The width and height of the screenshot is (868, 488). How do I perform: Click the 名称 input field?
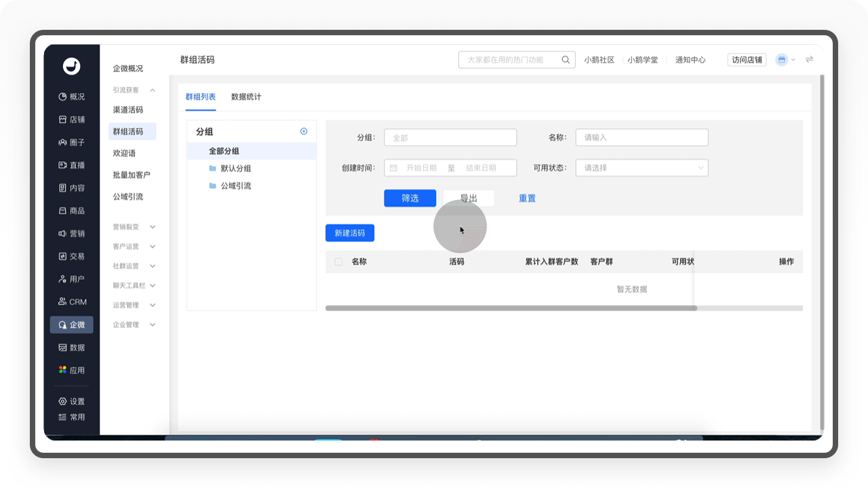coord(642,138)
